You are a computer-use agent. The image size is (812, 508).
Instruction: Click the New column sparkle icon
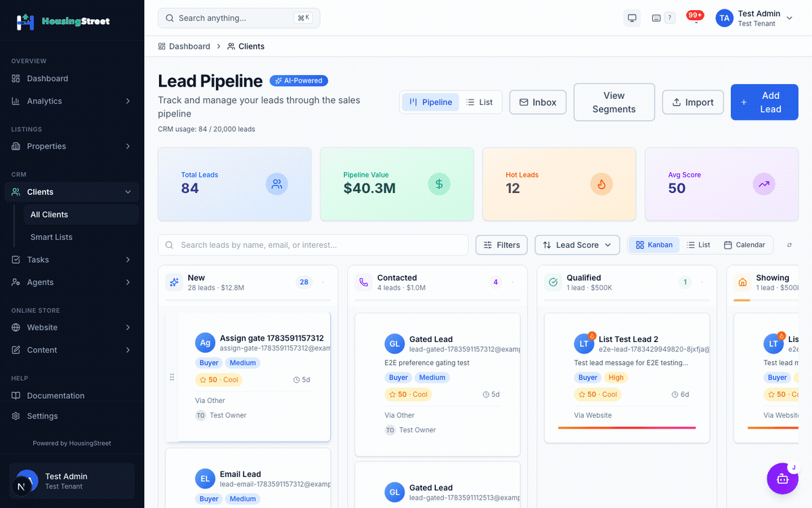[175, 282]
